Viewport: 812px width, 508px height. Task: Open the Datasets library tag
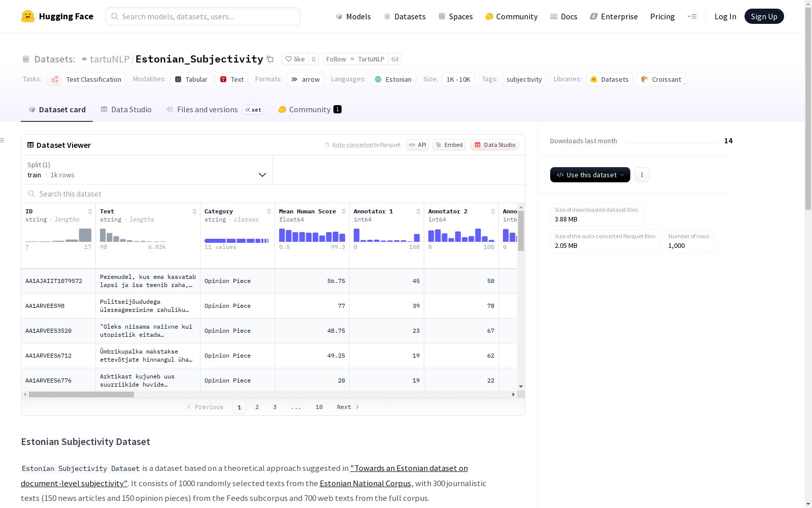[x=609, y=79]
